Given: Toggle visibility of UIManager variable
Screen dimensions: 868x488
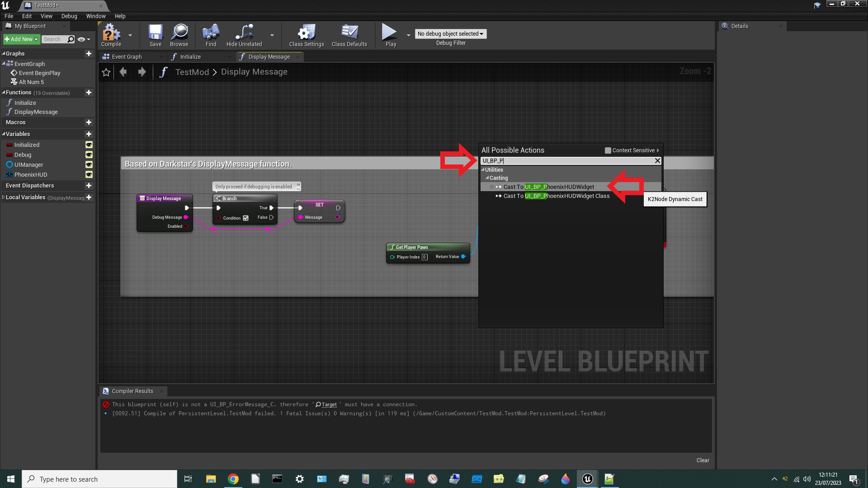Looking at the screenshot, I should click(x=89, y=164).
